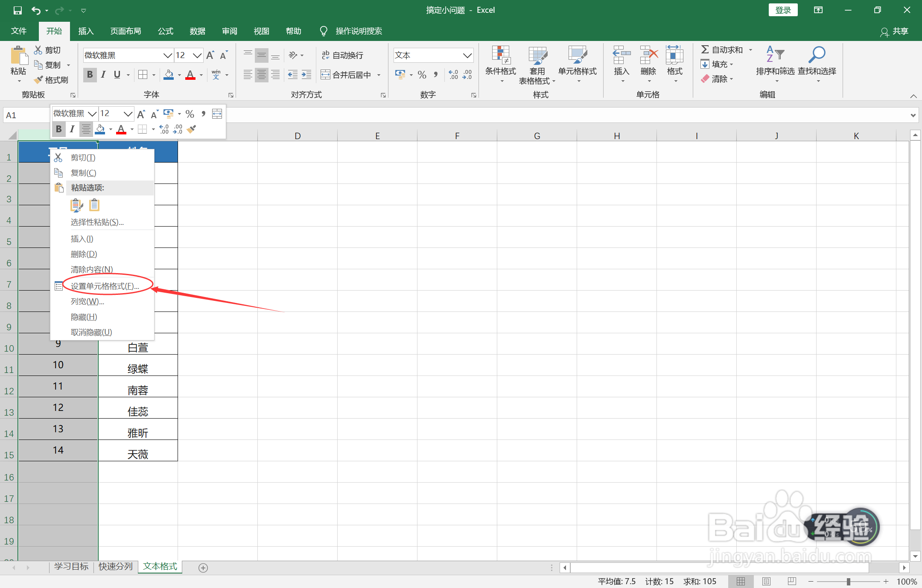
Task: Click the 登录 sign-in button
Action: (x=782, y=10)
